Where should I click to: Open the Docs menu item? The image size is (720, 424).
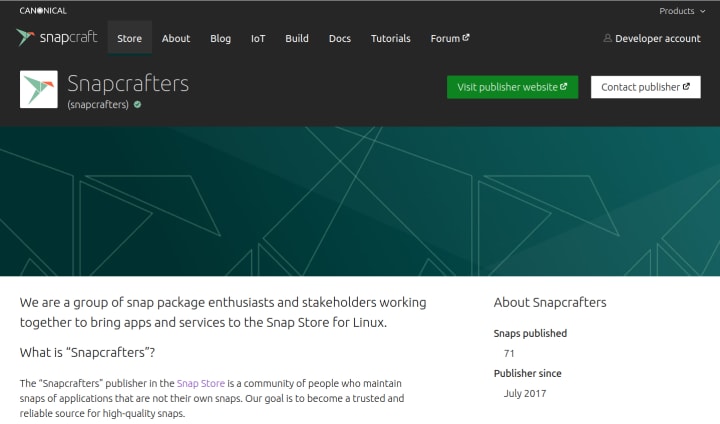click(x=340, y=38)
